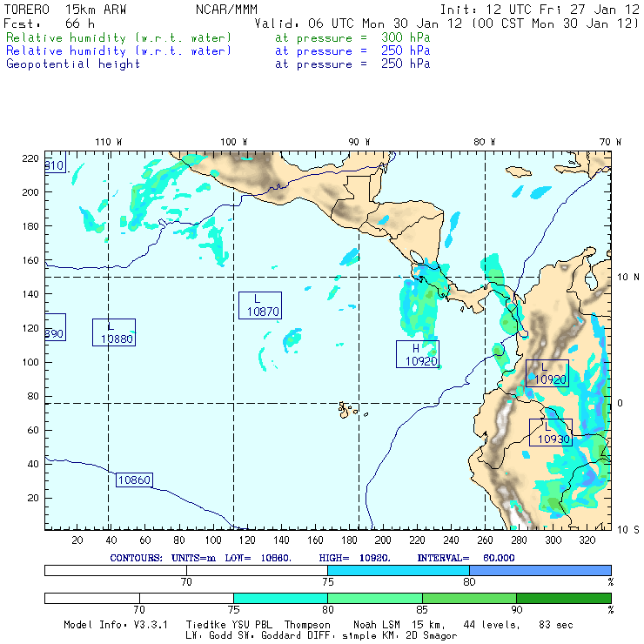The height and width of the screenshot is (644, 644).
Task: Select the '10 S' latitude label
Action: click(628, 530)
